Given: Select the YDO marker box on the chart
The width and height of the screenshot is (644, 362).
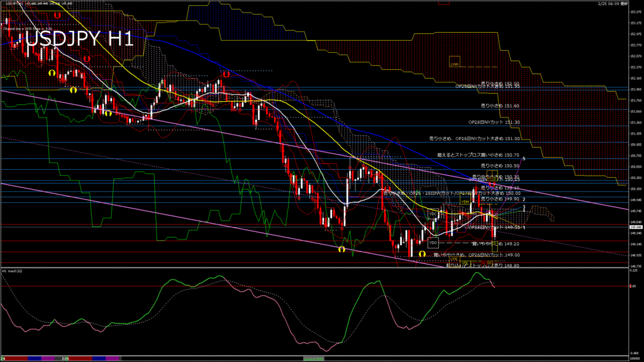Looking at the screenshot, I should pyautogui.click(x=433, y=242).
